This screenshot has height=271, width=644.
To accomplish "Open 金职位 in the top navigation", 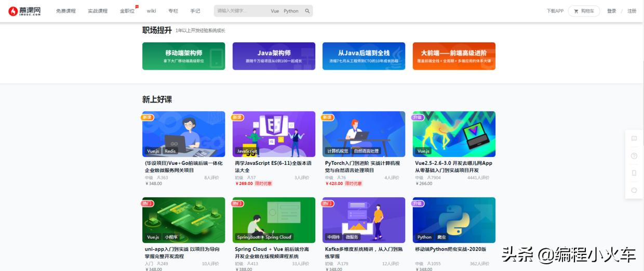I will [x=127, y=11].
